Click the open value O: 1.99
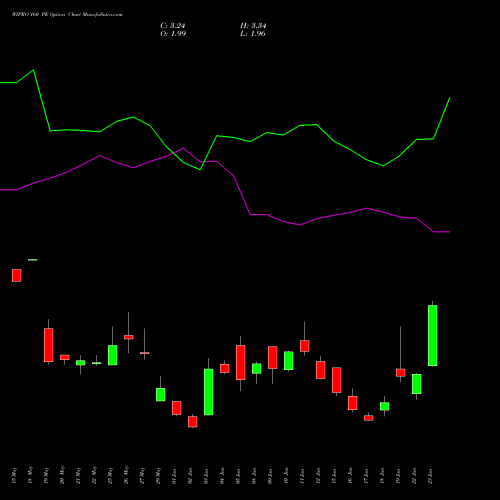500x500 pixels. coord(173,34)
